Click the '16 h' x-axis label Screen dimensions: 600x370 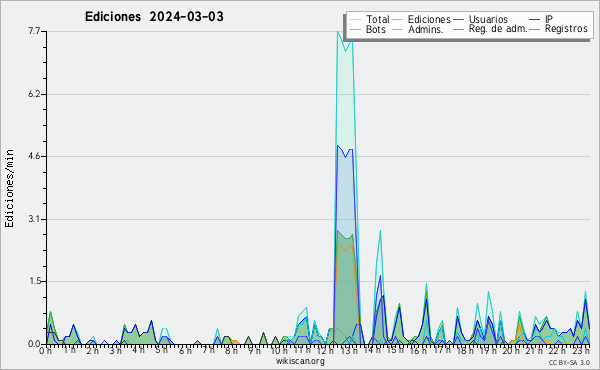pos(418,351)
